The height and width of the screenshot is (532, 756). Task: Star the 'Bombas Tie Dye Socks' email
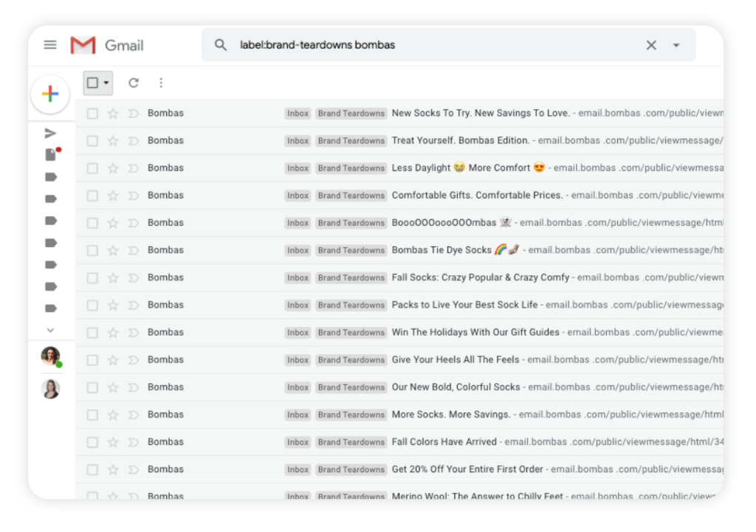pos(113,251)
